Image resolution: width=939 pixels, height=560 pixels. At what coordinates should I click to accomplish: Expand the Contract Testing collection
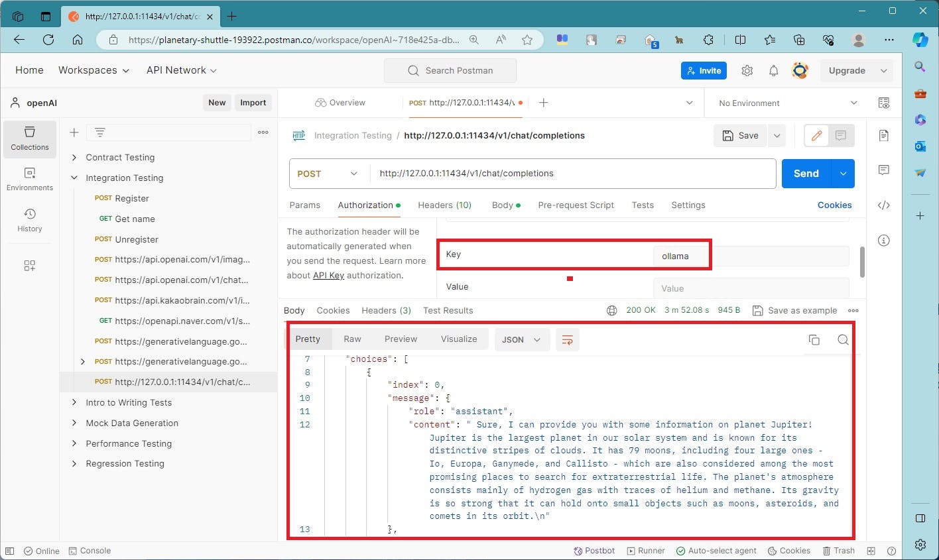pyautogui.click(x=74, y=158)
